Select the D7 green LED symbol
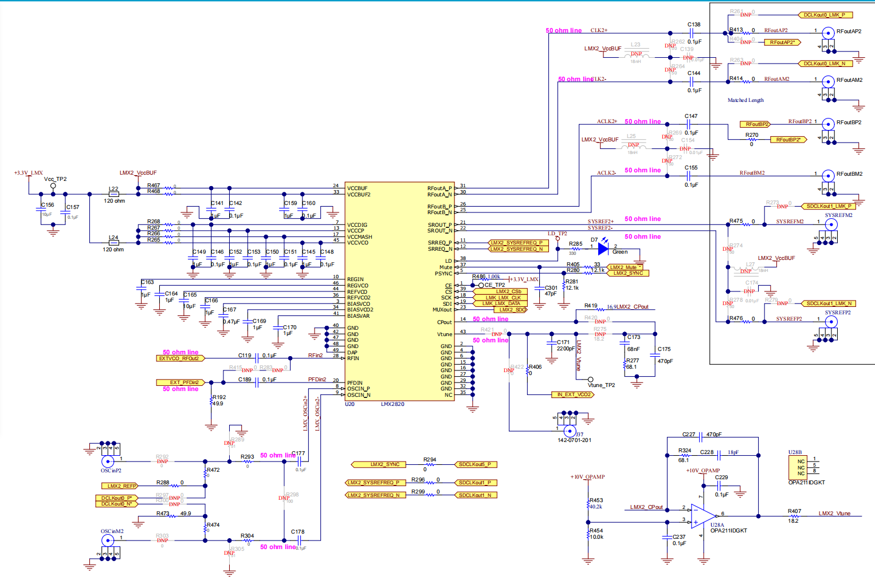 [x=603, y=248]
